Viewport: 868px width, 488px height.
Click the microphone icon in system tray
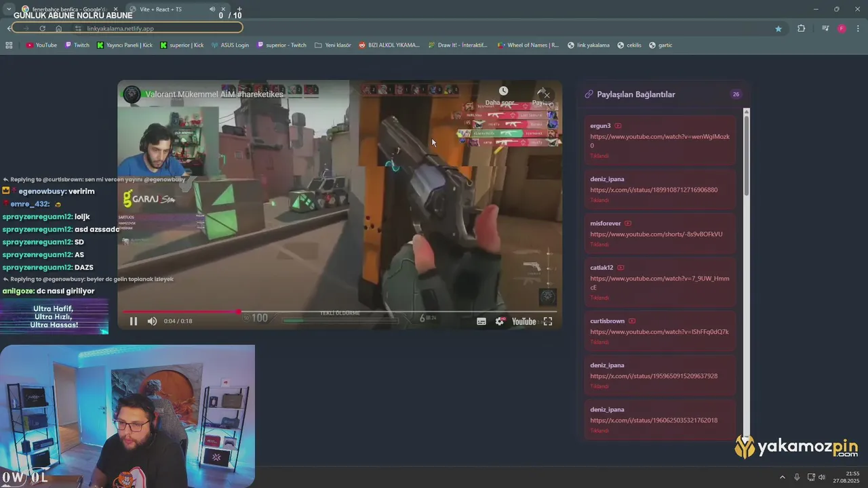point(797,477)
